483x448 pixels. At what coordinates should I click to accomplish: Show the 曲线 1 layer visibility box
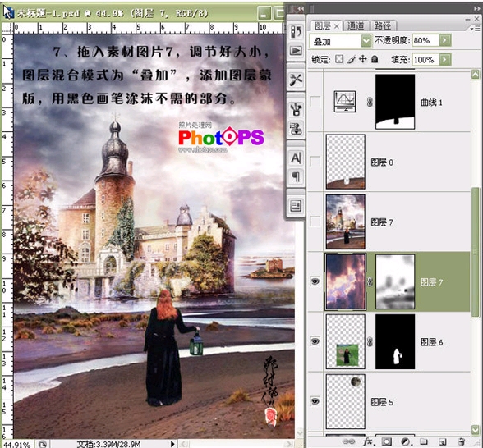coord(315,101)
